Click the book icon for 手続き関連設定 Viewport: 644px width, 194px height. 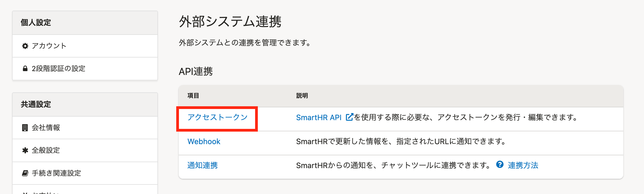[x=25, y=173]
